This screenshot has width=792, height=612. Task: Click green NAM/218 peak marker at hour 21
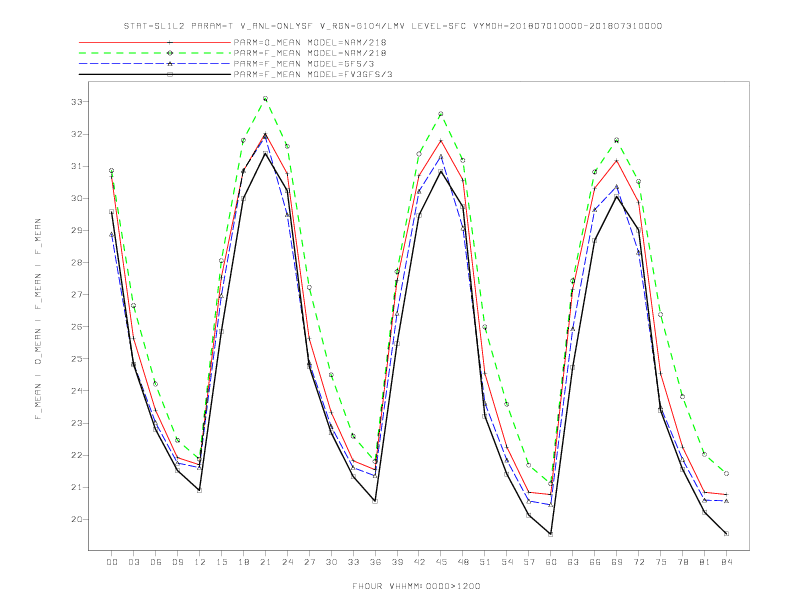point(265,98)
